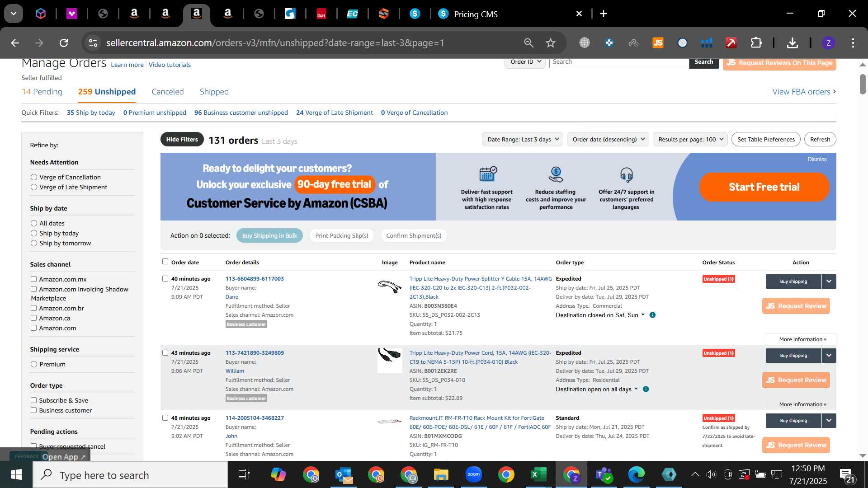Open the profile avatar Z in the toolbar
The width and height of the screenshot is (868, 488).
(x=828, y=43)
